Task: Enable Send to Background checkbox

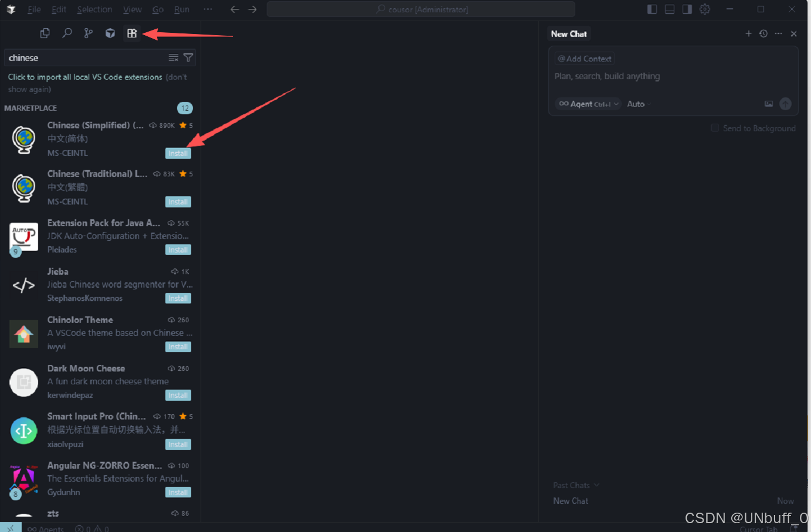Action: tap(715, 128)
